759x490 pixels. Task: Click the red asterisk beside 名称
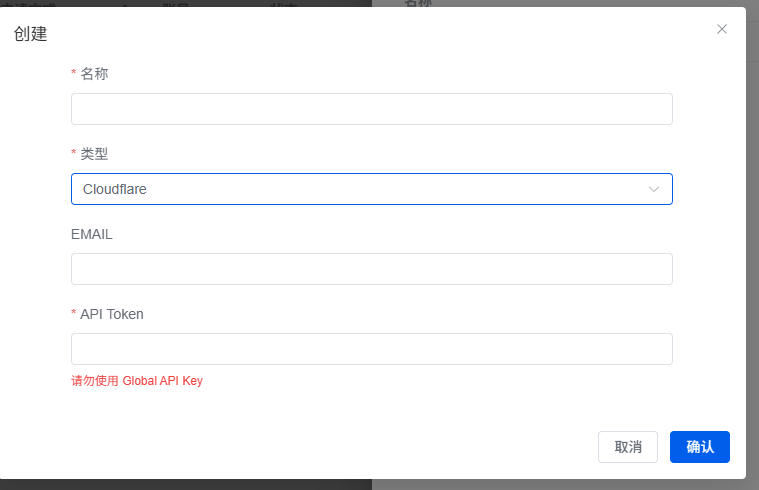(74, 73)
